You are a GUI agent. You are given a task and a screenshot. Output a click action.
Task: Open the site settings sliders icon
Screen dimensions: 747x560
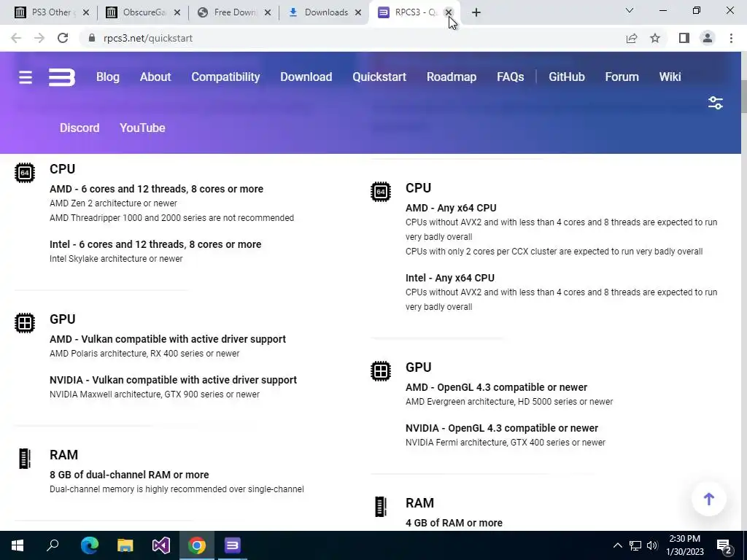point(715,103)
